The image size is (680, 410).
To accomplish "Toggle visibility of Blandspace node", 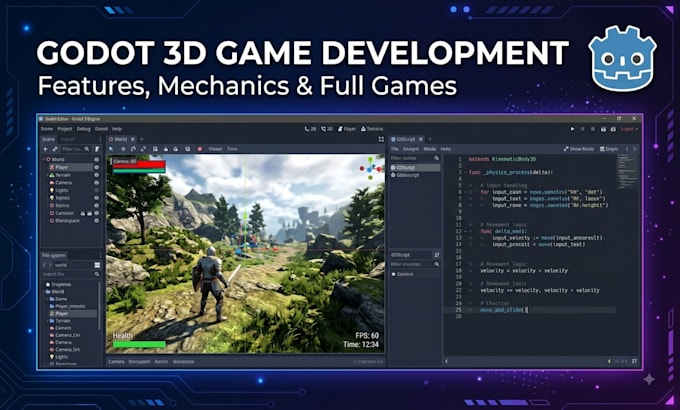I will (x=96, y=220).
